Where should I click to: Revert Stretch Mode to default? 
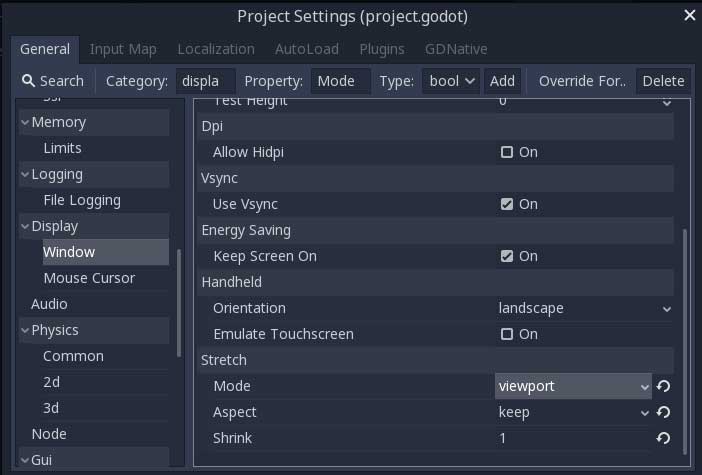point(663,386)
